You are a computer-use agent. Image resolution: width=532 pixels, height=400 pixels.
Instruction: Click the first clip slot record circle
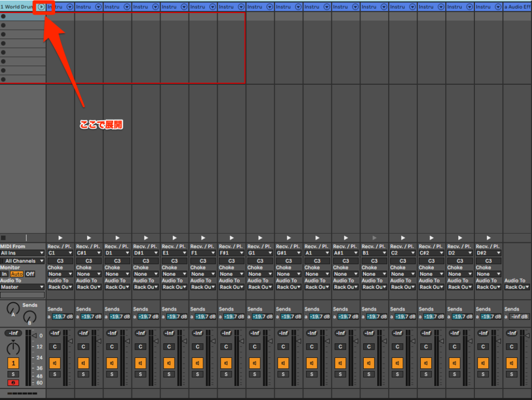(4, 16)
